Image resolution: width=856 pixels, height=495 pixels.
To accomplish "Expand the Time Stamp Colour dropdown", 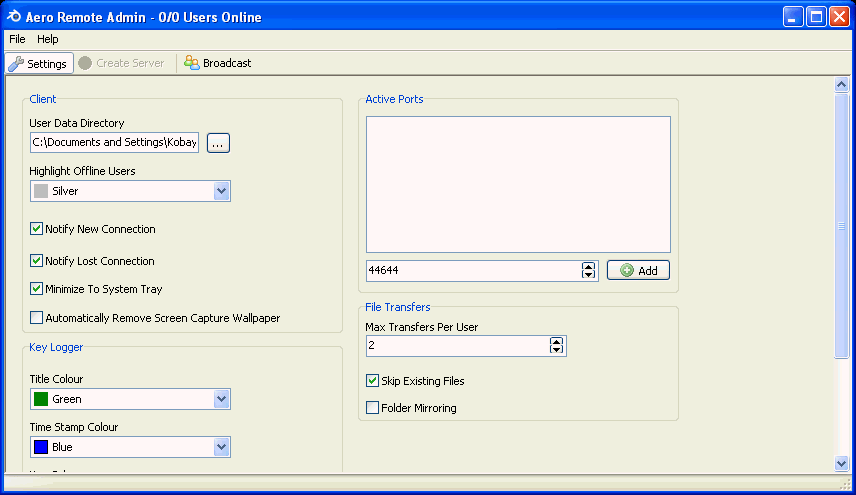I will click(221, 447).
